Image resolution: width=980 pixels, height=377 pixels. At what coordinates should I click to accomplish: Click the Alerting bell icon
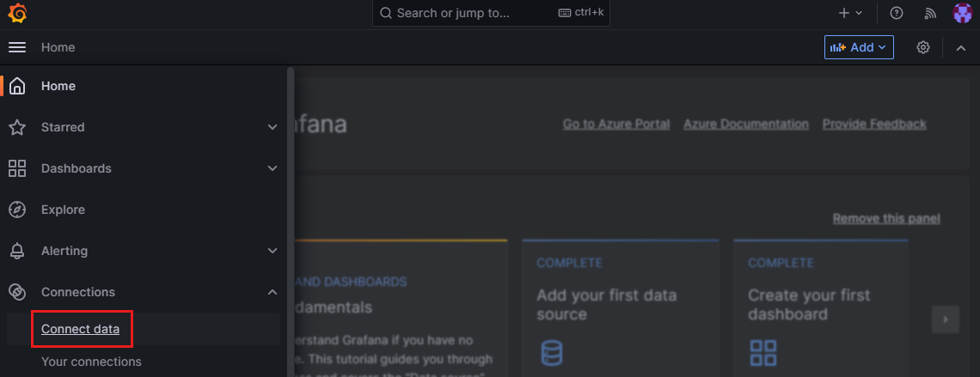click(17, 251)
